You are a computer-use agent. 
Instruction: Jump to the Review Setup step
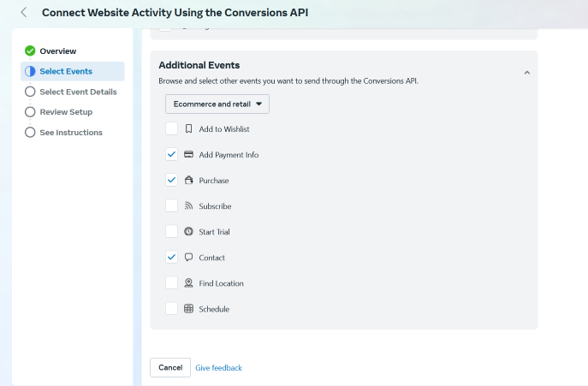66,112
